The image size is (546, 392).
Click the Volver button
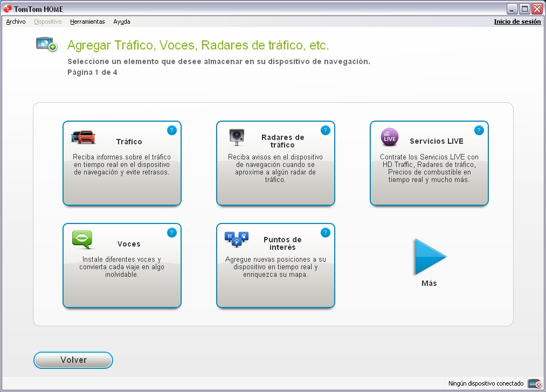click(x=73, y=360)
